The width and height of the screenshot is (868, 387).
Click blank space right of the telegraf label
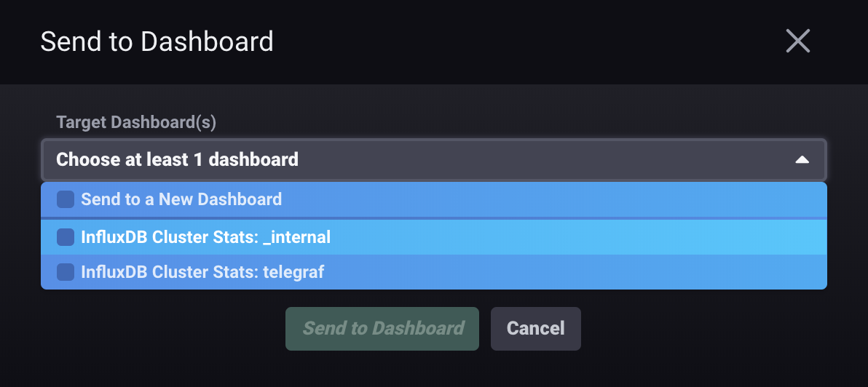583,272
